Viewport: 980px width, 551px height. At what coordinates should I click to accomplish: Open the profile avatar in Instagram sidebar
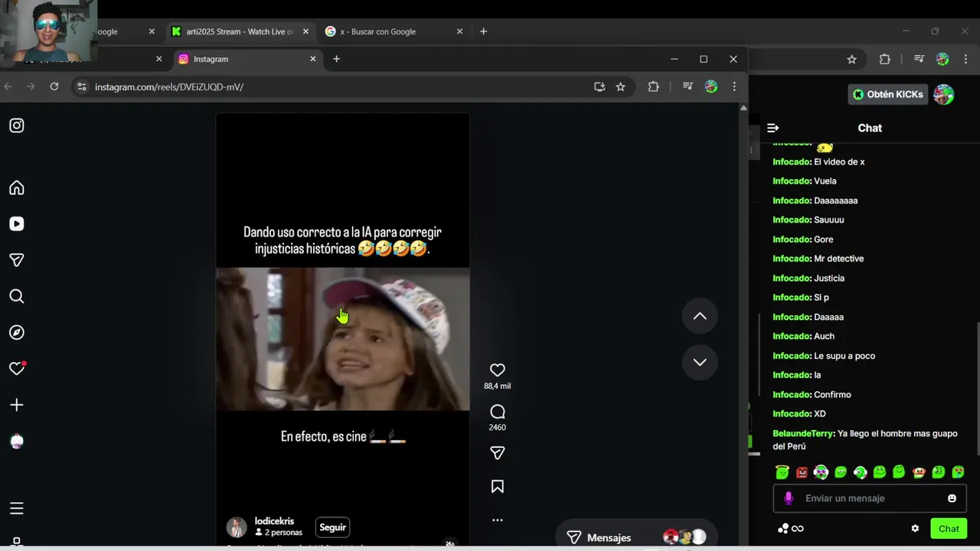[17, 442]
